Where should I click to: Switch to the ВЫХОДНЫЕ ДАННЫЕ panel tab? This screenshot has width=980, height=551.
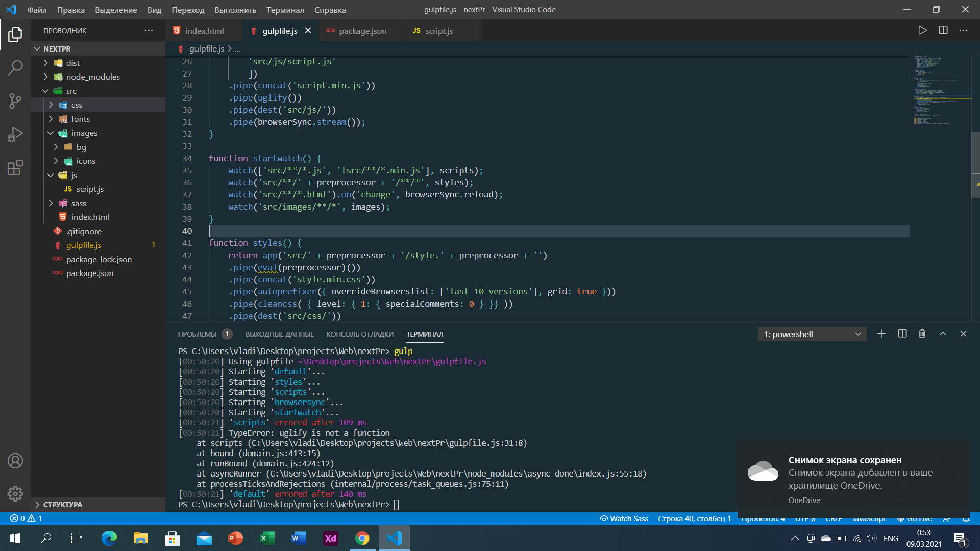279,334
